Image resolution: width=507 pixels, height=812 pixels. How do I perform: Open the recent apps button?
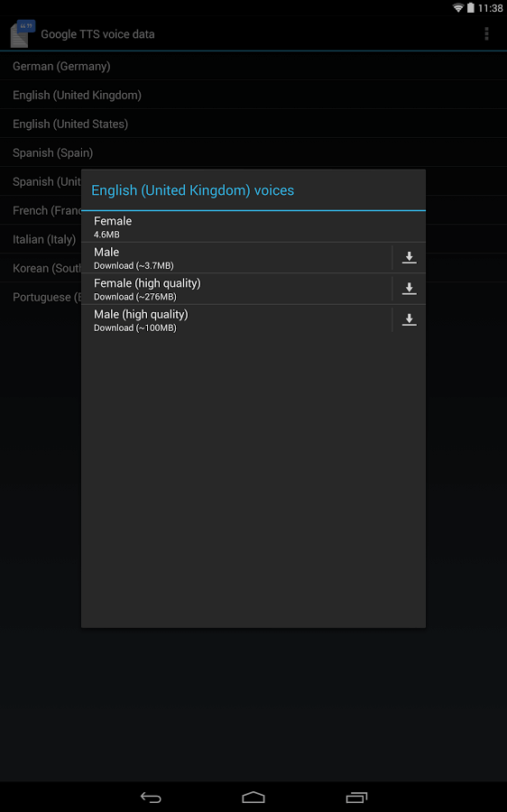coord(356,797)
